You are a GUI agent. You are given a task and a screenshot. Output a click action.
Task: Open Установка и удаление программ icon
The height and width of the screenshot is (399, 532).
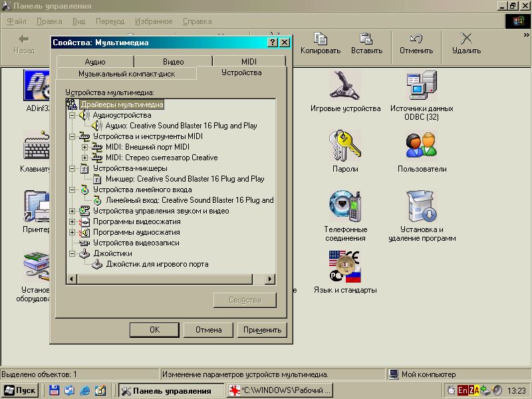pyautogui.click(x=422, y=206)
